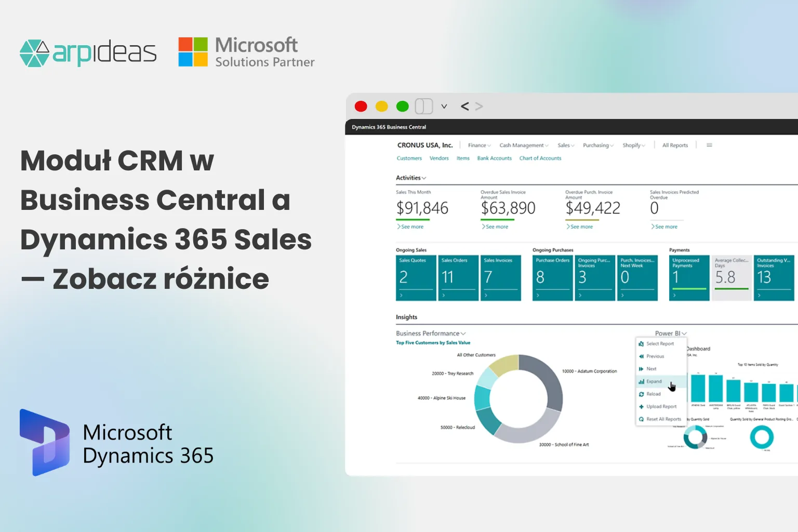See more under Sales Invoices Predicted Overdue

click(664, 227)
